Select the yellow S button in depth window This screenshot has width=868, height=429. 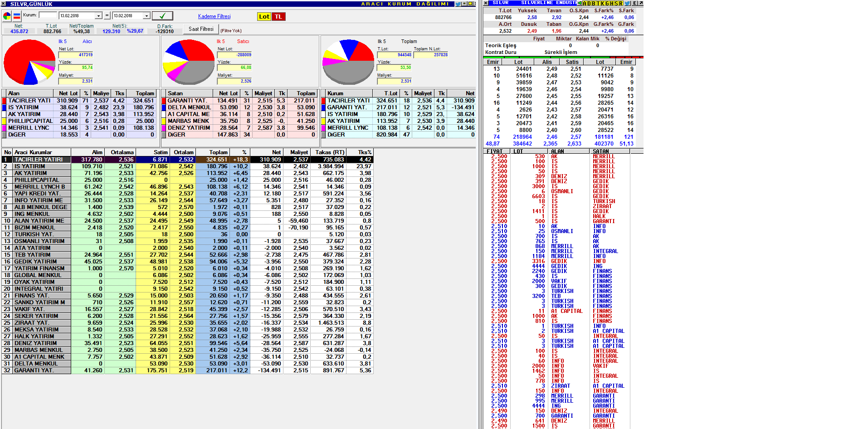pyautogui.click(x=616, y=3)
